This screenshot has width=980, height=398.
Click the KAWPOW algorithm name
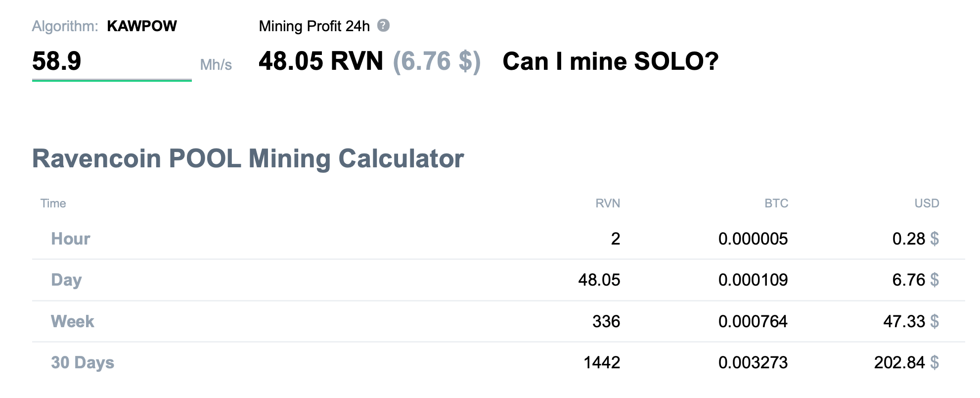coord(142,26)
